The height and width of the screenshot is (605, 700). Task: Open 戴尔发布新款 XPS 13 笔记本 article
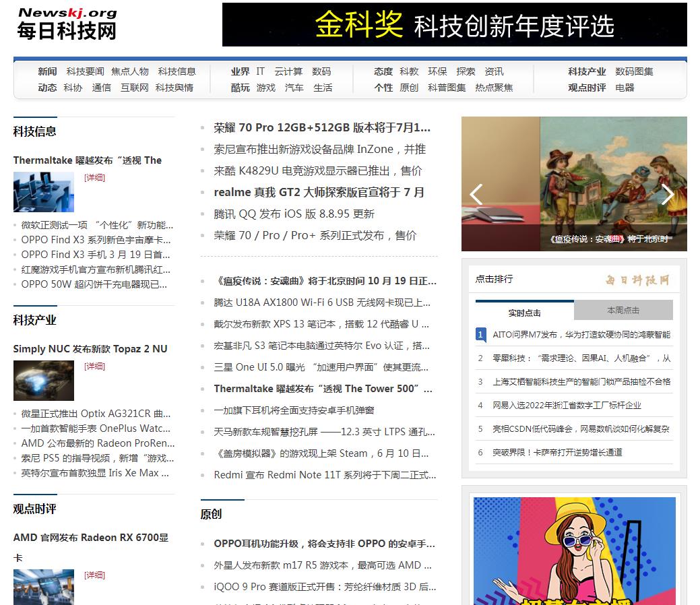click(321, 324)
